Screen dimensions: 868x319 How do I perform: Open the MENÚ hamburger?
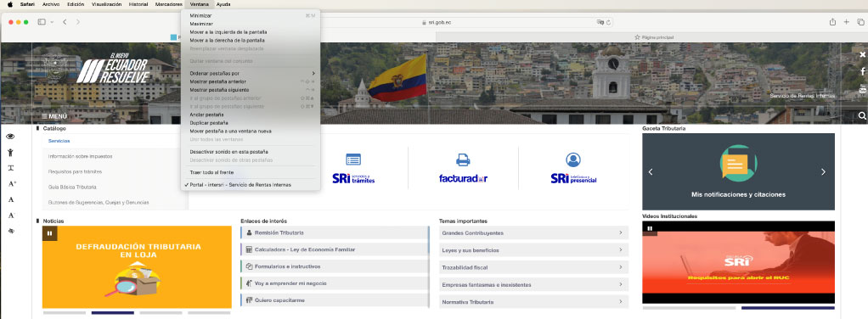pos(54,116)
